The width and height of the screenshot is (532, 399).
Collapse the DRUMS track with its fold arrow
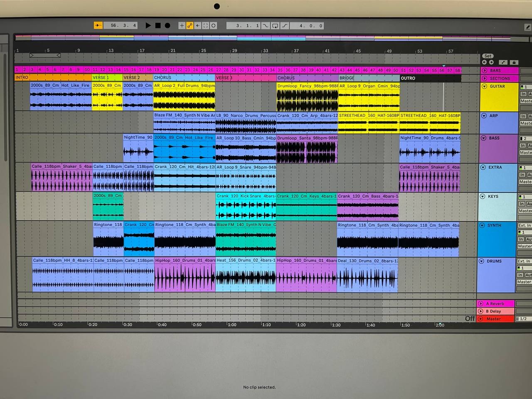[x=482, y=261]
